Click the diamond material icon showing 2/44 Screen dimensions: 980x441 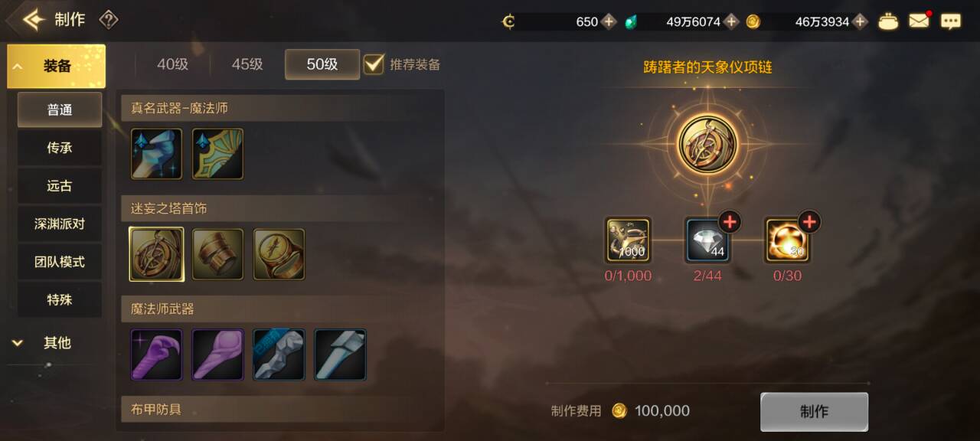pyautogui.click(x=707, y=240)
